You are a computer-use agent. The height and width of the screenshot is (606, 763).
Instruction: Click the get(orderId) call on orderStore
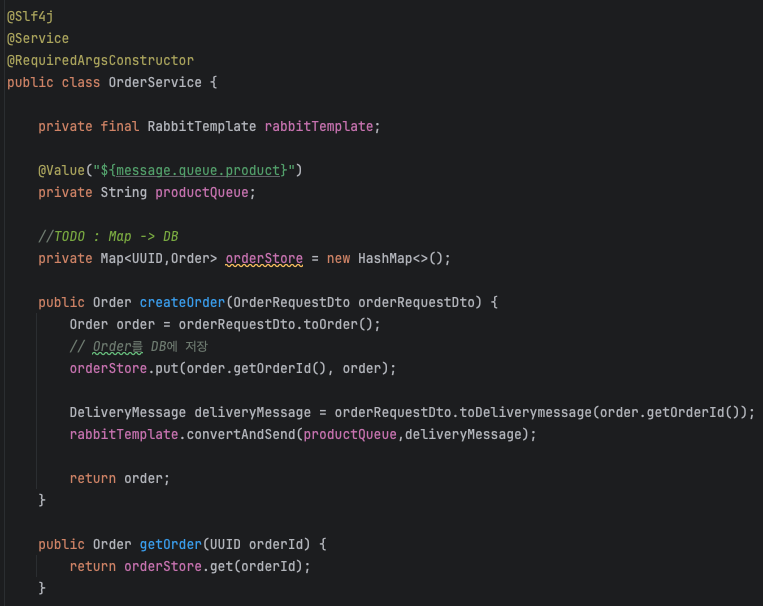(256, 566)
